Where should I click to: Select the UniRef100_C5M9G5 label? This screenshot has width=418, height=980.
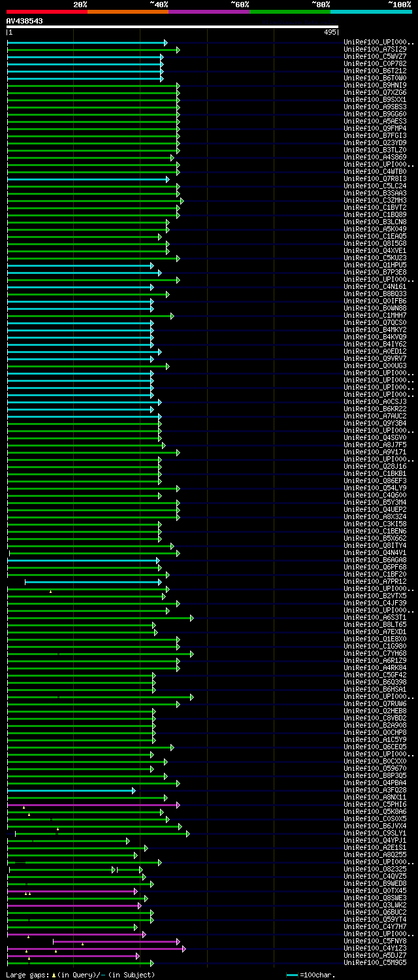tap(375, 962)
